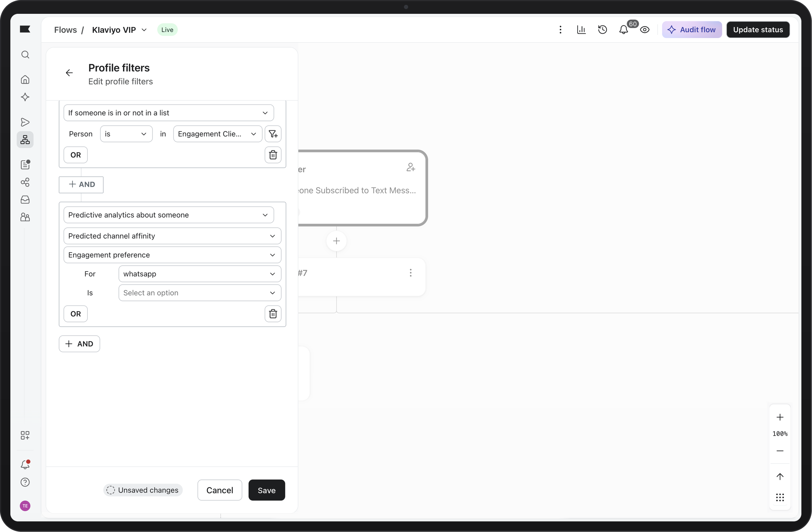Open the AI sparkle icon in sidebar
812x532 pixels.
click(25, 97)
